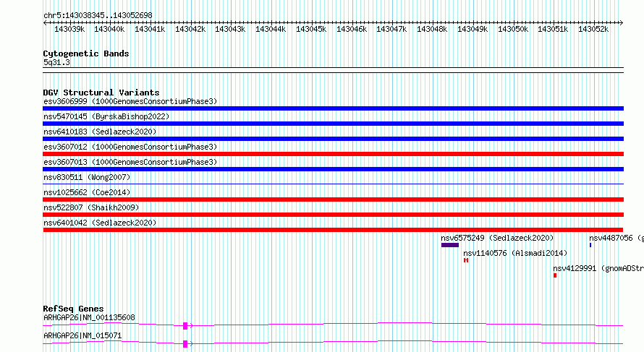Viewport: 644px width, 352px height.
Task: Click the ARHGAP26 NM_001135608 magenta exon box
Action: tap(185, 326)
